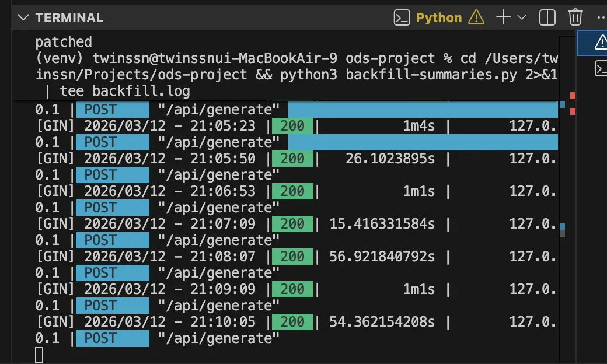Click the 200 status in the 21:10:05 row
This screenshot has height=364, width=607.
coord(292,322)
